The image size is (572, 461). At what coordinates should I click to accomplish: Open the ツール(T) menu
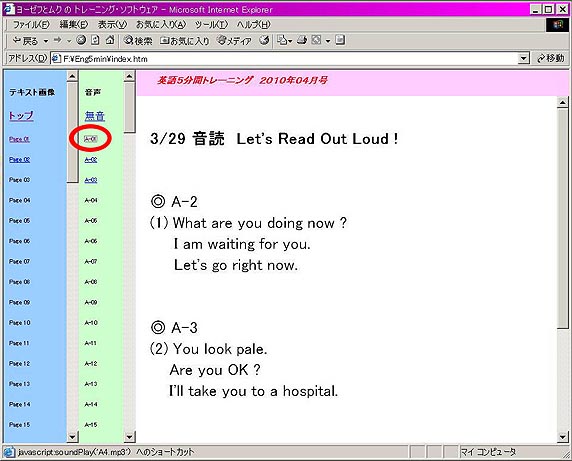pyautogui.click(x=211, y=25)
